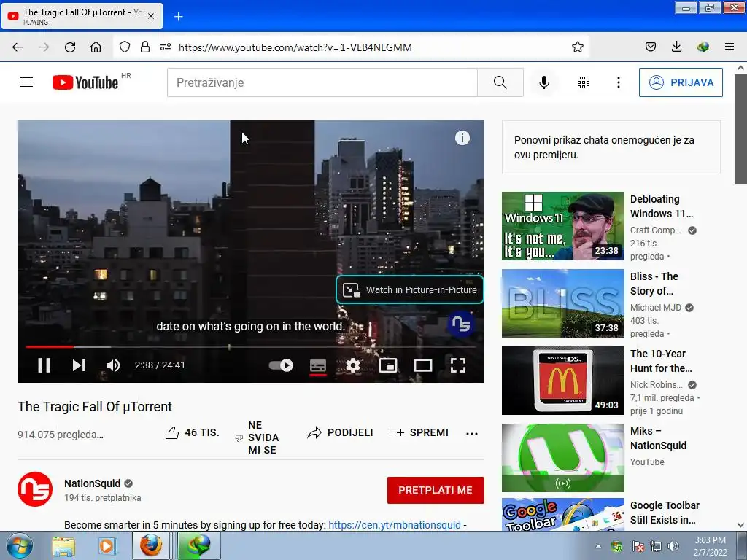Click the video progress bar
Screen dimensions: 747x560
251,346
